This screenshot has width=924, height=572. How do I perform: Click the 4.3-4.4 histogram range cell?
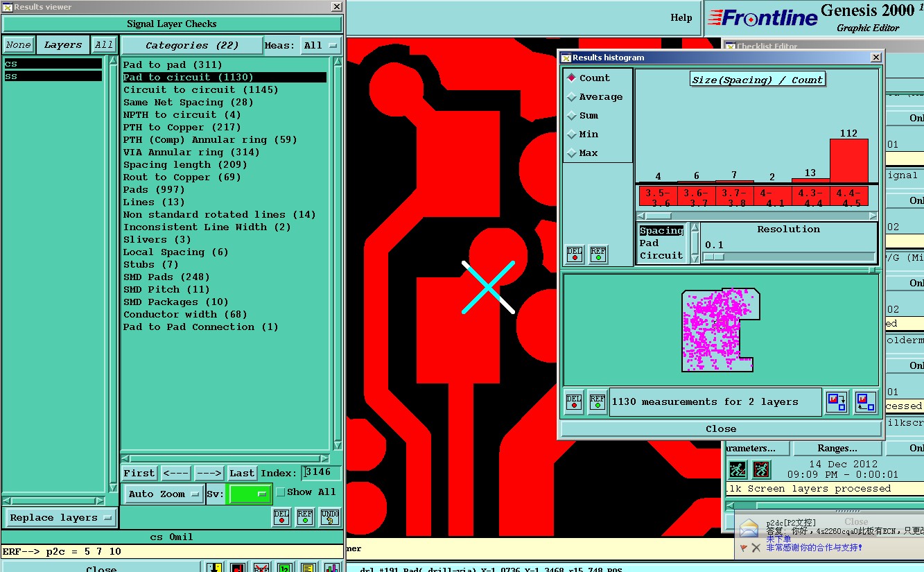(x=810, y=196)
